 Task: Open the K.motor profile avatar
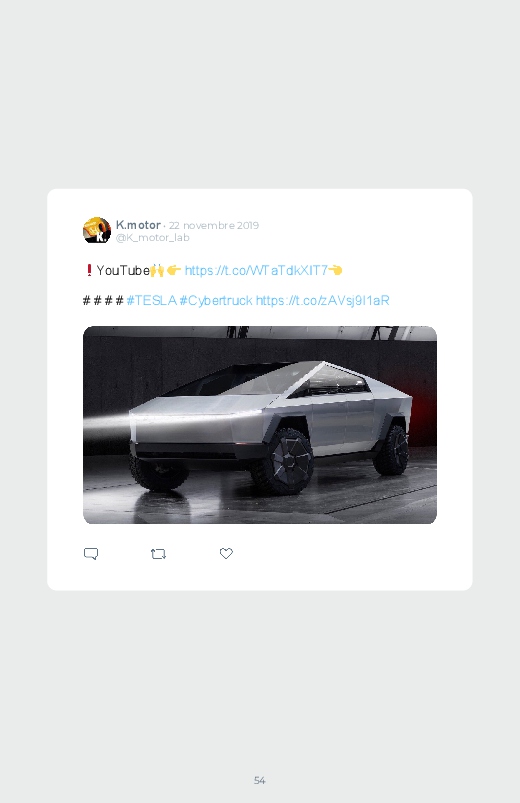click(x=97, y=230)
